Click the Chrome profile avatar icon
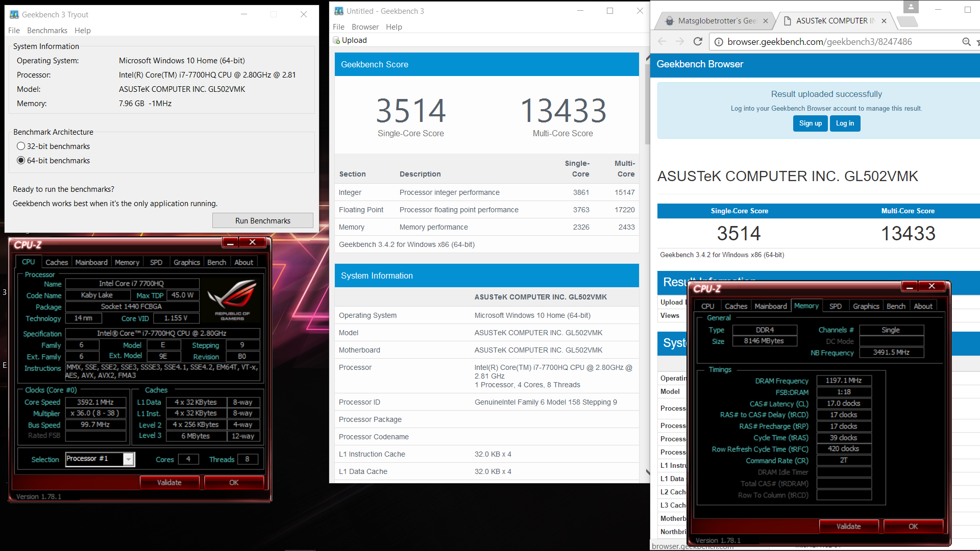 tap(911, 7)
